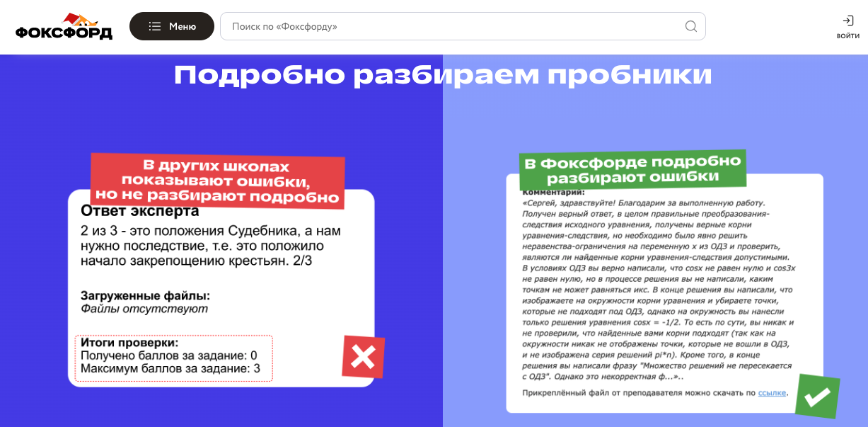Click Максимум баллов за задание: 3
Screen dimensions: 868x427
click(170, 368)
